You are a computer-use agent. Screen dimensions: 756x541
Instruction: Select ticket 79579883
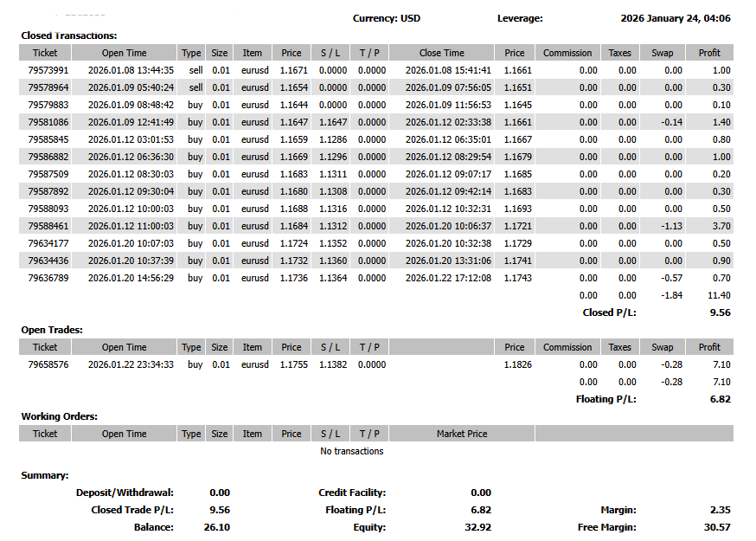48,105
